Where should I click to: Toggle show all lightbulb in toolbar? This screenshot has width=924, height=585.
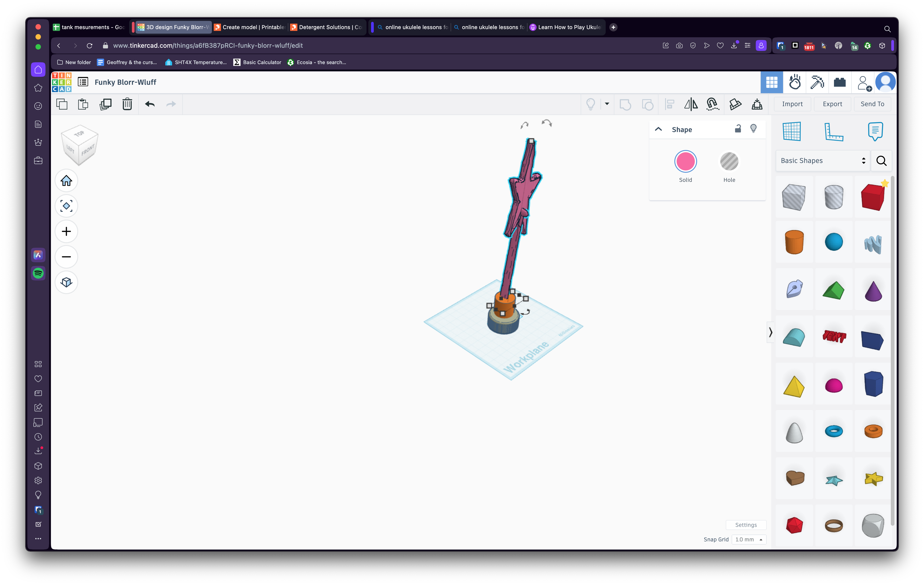(590, 104)
